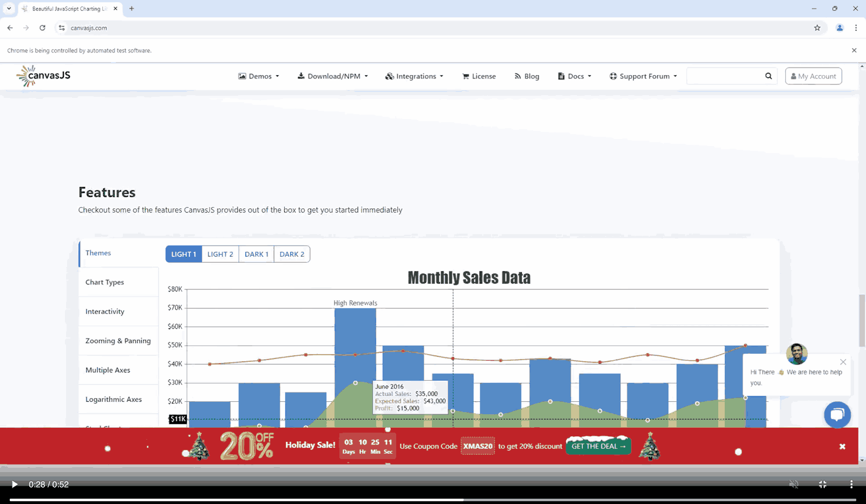Switch chart theme to Dark 2
The width and height of the screenshot is (866, 504).
[x=292, y=254]
